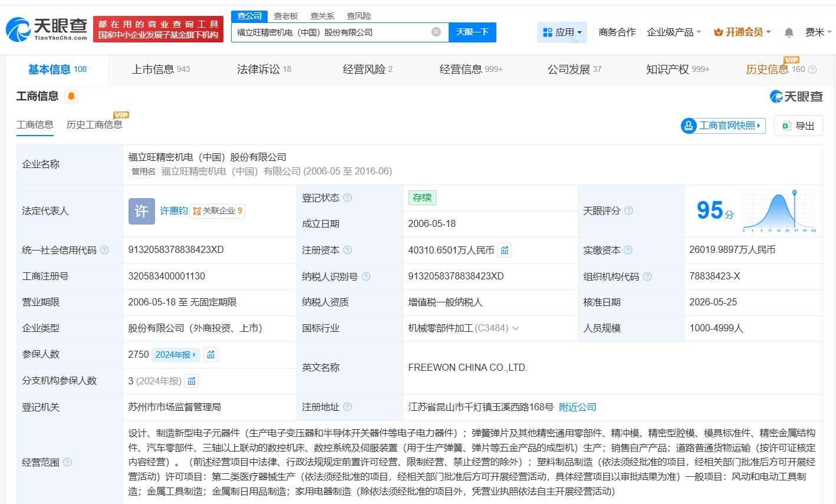Click the help icon beside 统一社会信用代码
This screenshot has width=836, height=504.
click(105, 250)
